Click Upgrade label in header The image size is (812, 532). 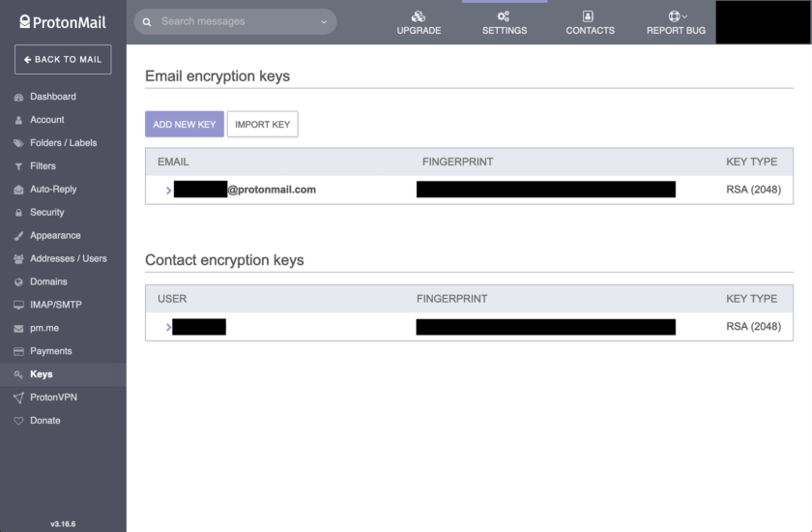coord(419,31)
